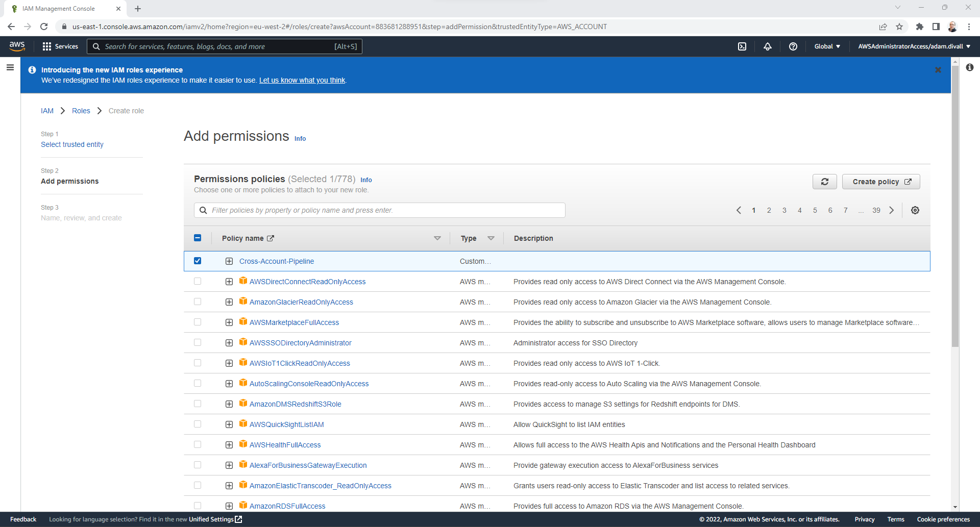980x527 pixels.
Task: Uncheck the Cross-Account-Pipeline policy checkbox
Action: [x=198, y=261]
